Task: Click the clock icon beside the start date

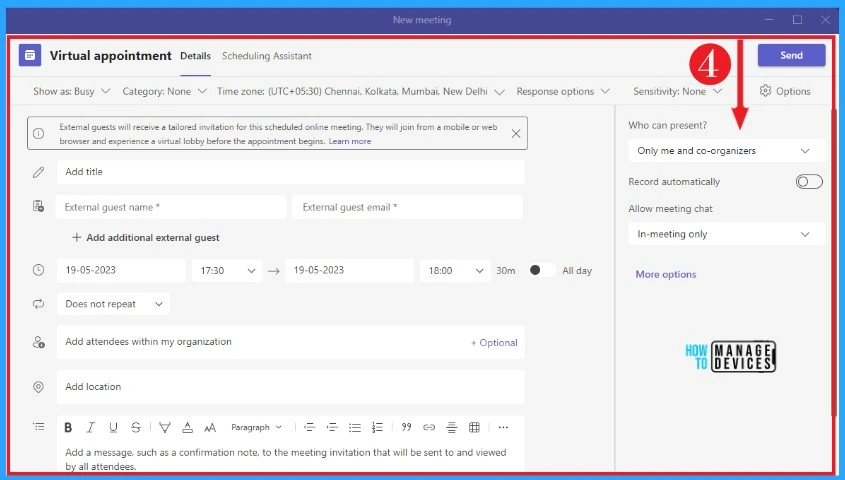Action: point(38,270)
